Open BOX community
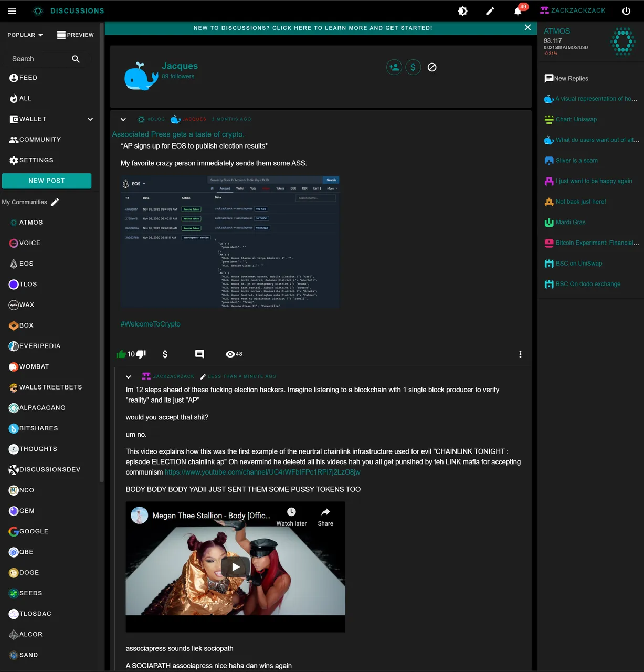The height and width of the screenshot is (672, 644). 22,325
